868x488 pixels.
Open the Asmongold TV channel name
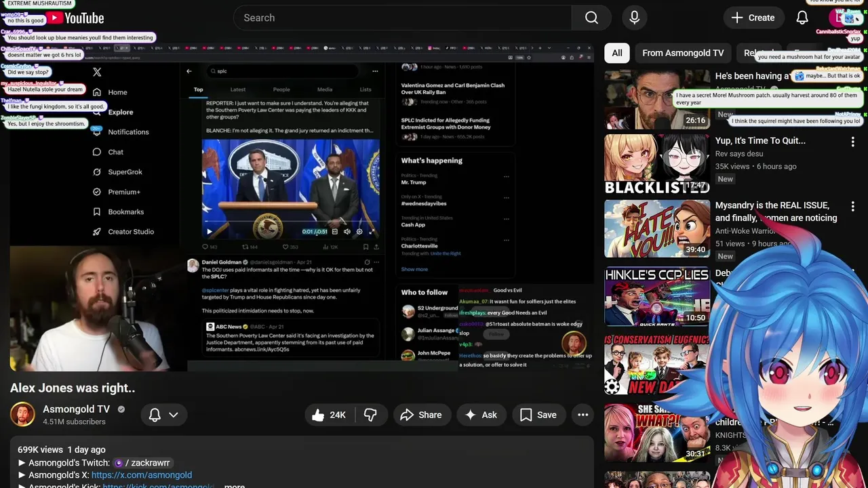(77, 409)
